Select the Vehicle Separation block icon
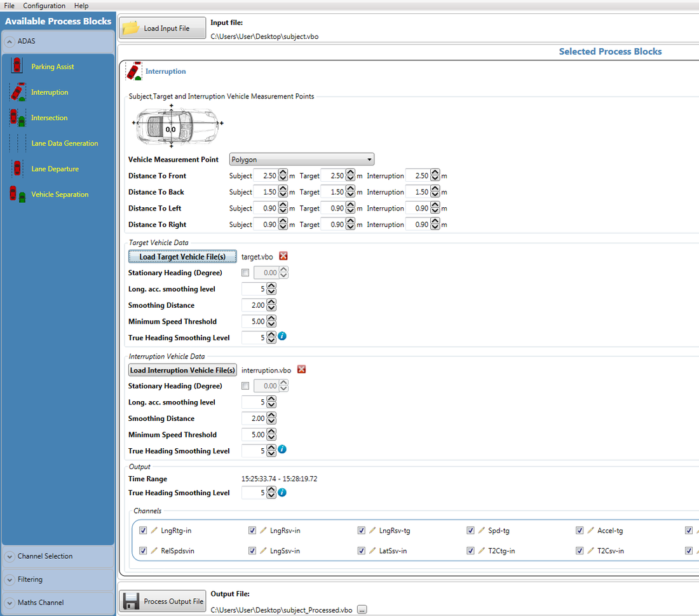 [x=17, y=194]
